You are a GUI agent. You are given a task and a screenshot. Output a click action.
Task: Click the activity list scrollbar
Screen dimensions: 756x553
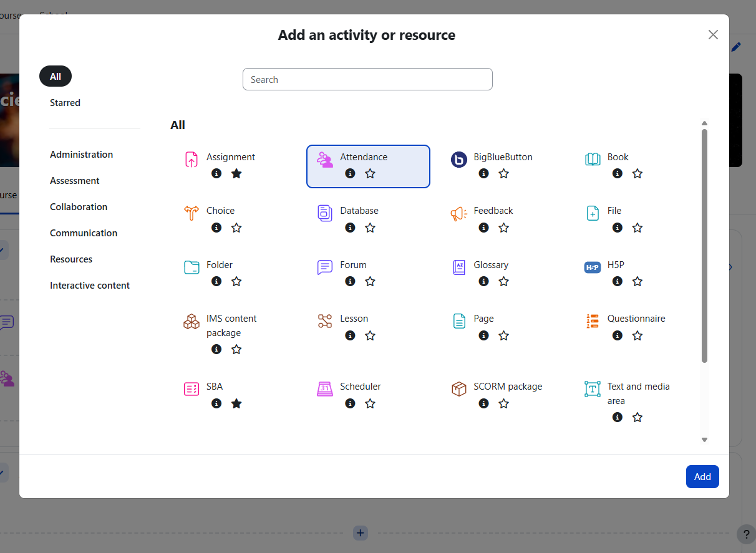point(705,246)
